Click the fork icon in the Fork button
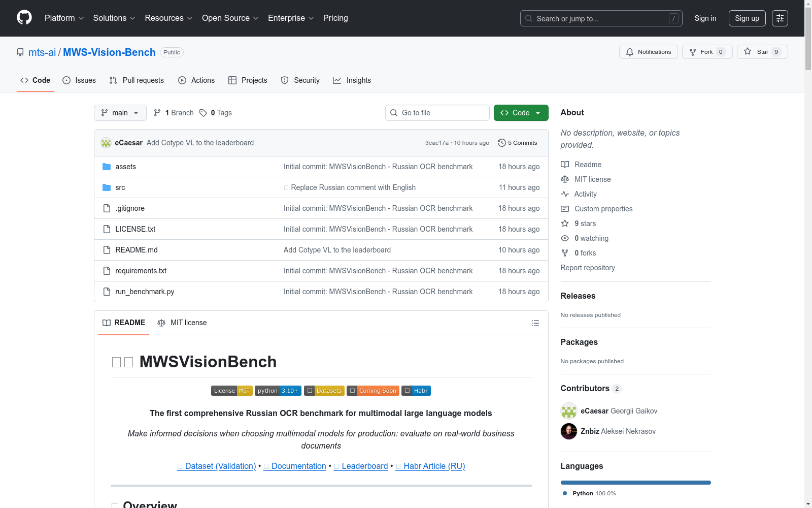 point(693,52)
